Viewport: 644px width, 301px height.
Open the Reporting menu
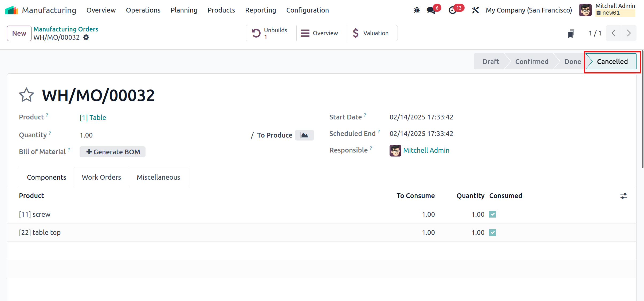click(x=260, y=10)
